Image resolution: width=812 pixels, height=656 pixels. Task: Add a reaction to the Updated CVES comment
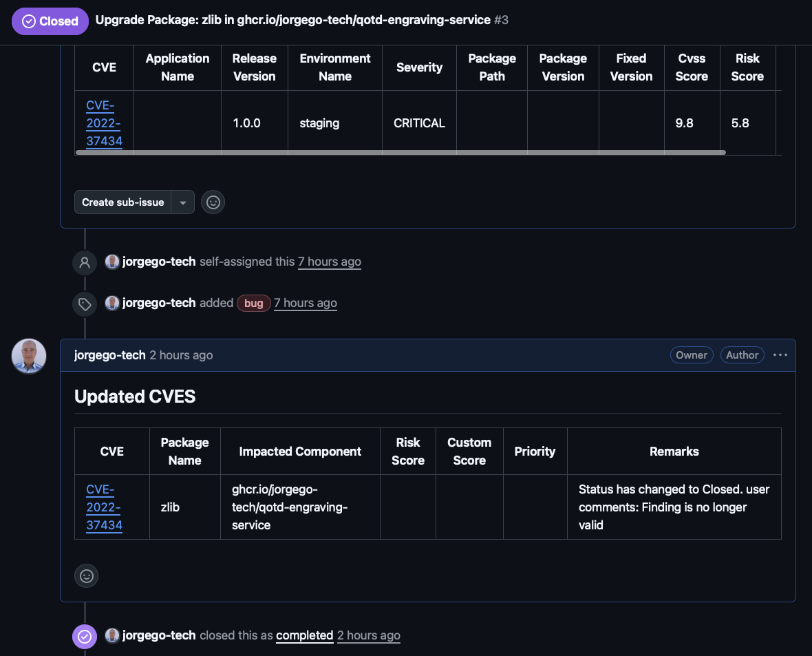87,575
